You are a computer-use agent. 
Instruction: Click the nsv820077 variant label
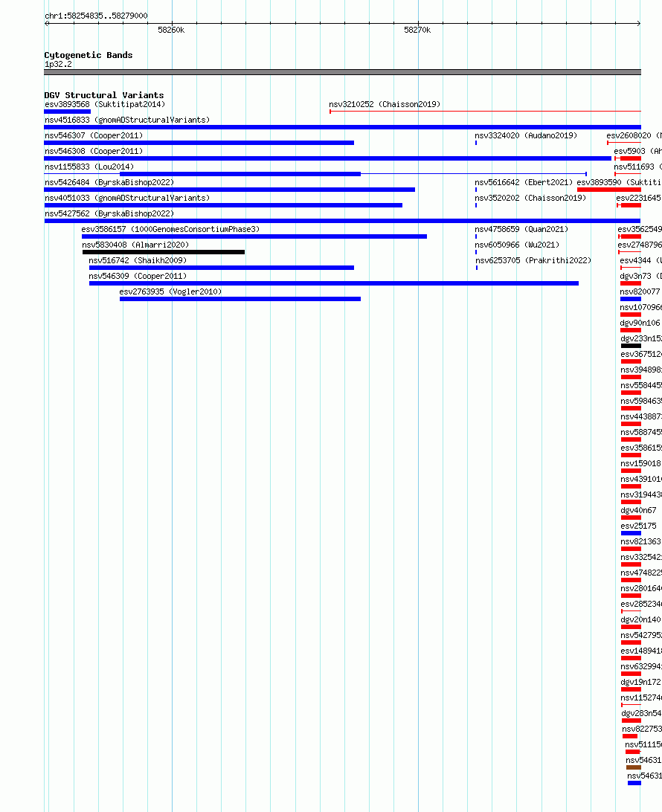pyautogui.click(x=640, y=291)
